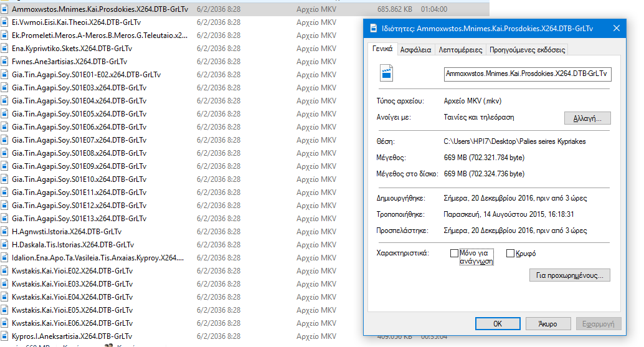Go to the 'Προηγούμενες εκδόσεις' tab
This screenshot has width=644, height=347.
[527, 50]
